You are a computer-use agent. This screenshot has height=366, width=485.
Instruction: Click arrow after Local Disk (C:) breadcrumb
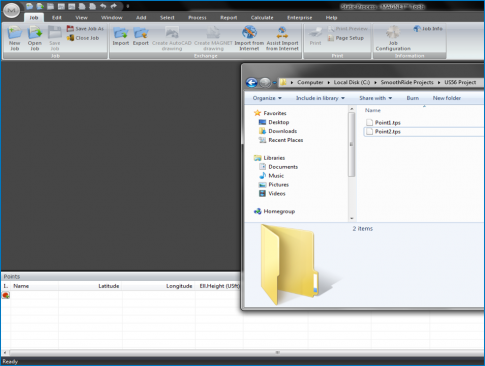click(375, 82)
